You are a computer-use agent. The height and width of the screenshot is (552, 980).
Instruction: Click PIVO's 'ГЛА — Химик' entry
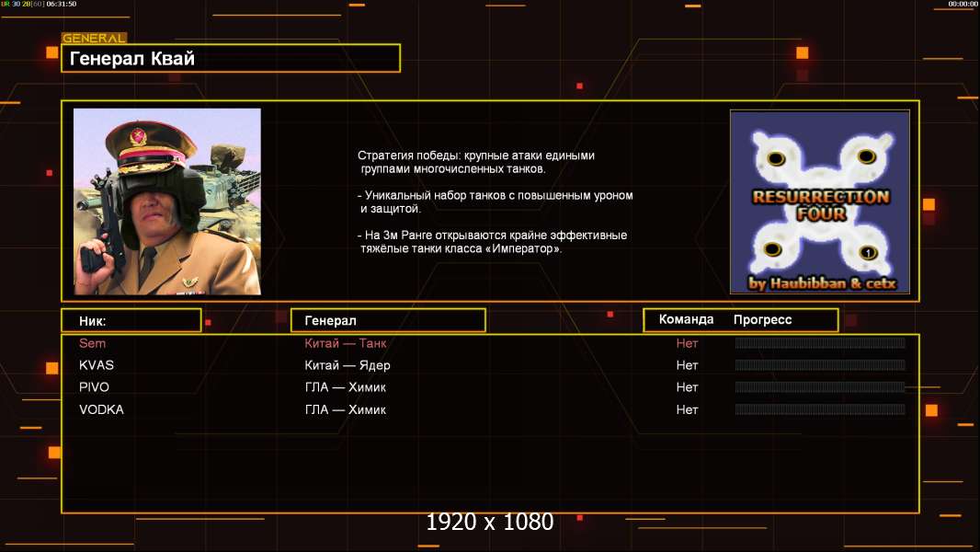(345, 387)
